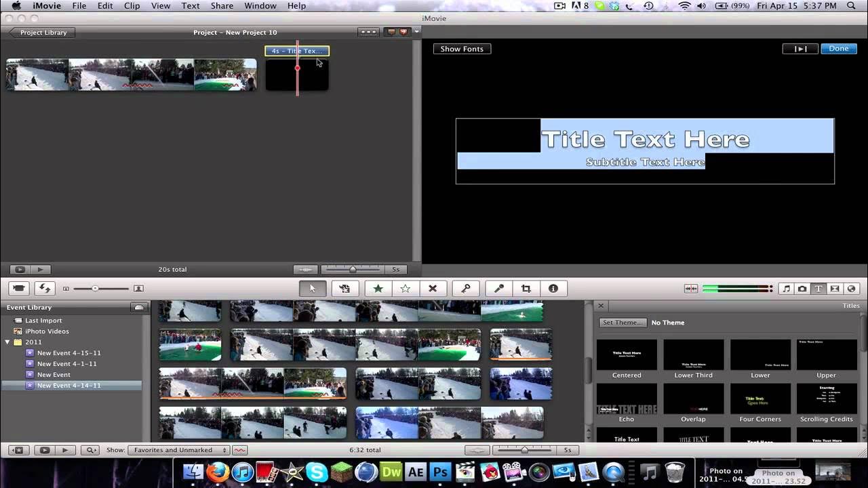
Task: Open the music and sound effects browser
Action: click(x=786, y=289)
